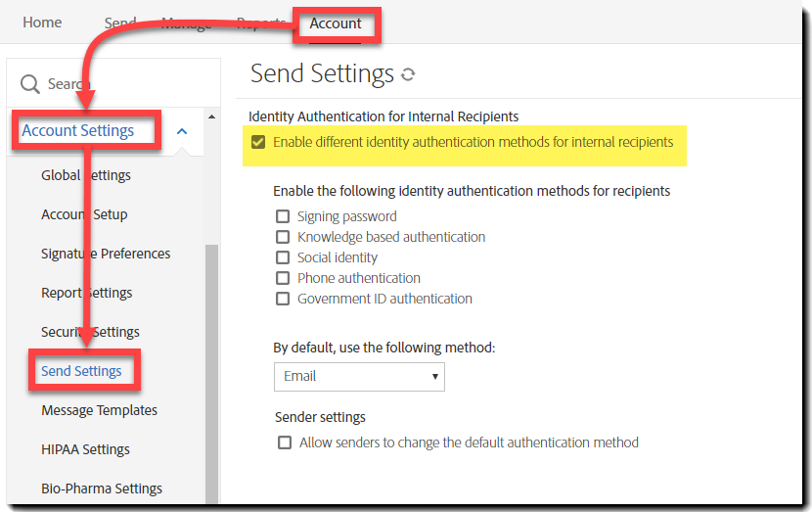
Task: Open the Account tab
Action: (336, 23)
